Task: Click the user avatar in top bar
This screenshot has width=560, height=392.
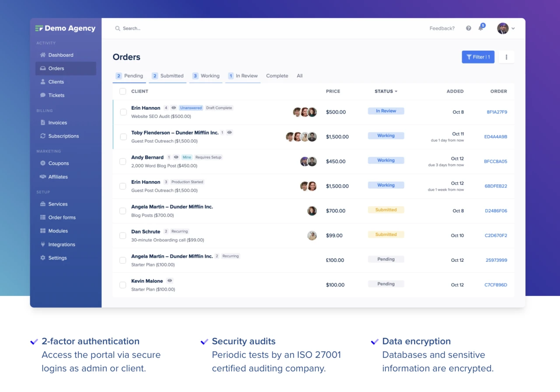Action: click(x=503, y=28)
